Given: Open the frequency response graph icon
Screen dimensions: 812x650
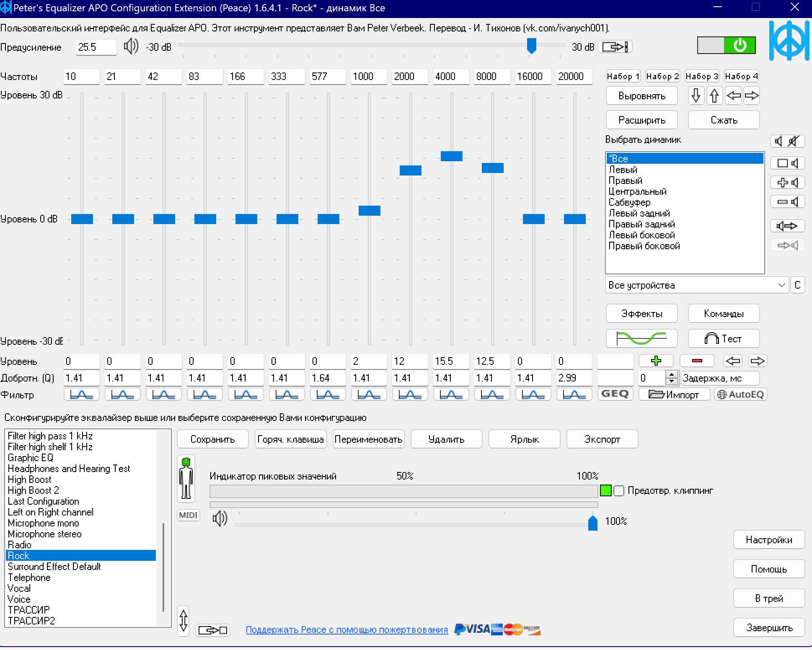Looking at the screenshot, I should click(x=641, y=338).
